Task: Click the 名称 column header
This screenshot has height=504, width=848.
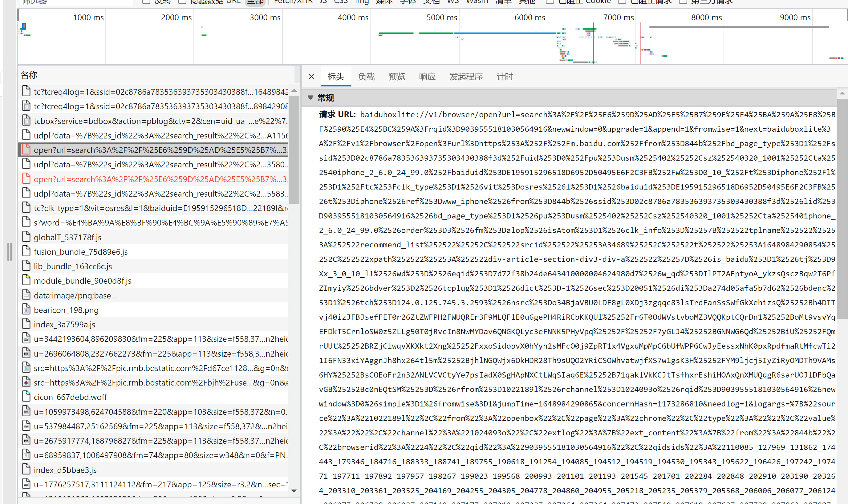Action: pyautogui.click(x=29, y=75)
